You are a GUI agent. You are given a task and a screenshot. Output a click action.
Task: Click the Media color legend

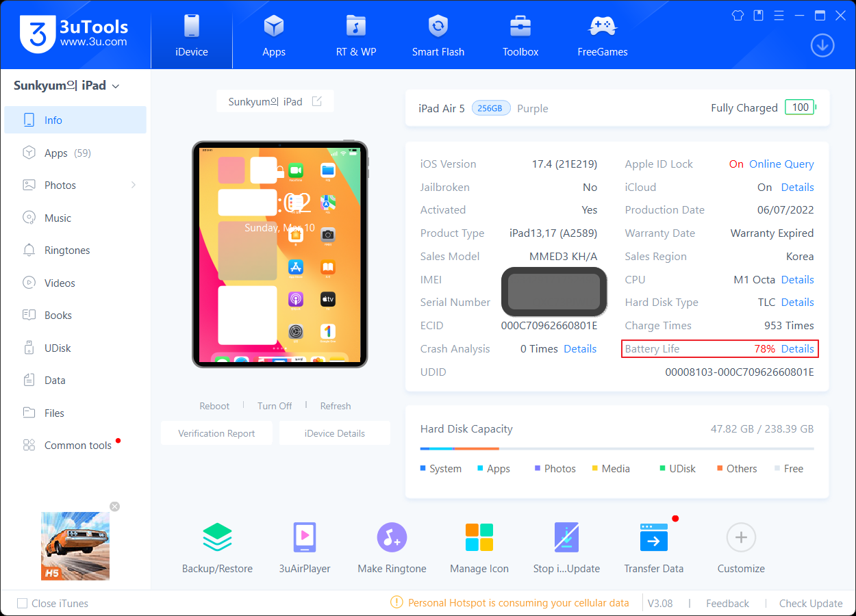tap(611, 469)
